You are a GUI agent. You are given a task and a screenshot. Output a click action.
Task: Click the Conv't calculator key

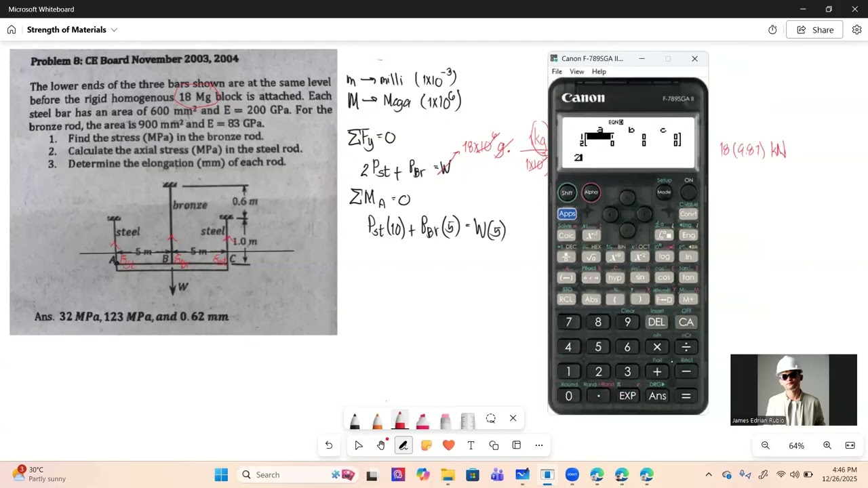click(688, 214)
